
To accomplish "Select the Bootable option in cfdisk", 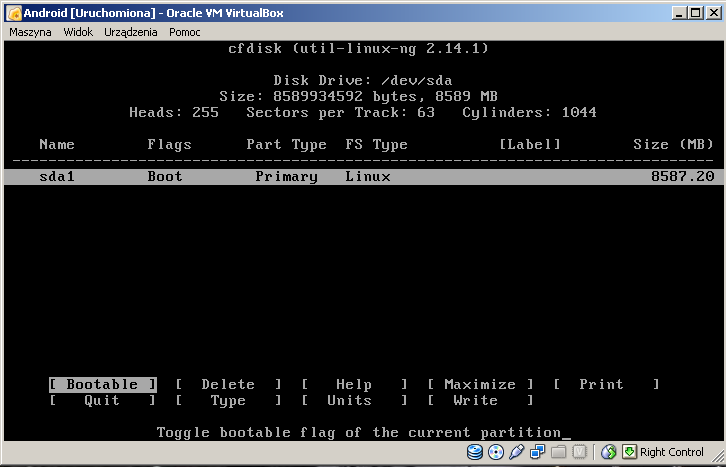I will click(102, 384).
